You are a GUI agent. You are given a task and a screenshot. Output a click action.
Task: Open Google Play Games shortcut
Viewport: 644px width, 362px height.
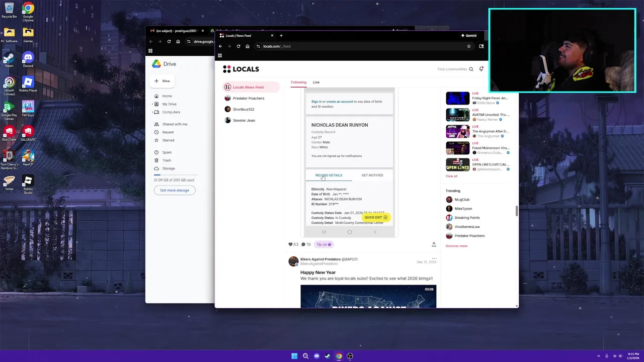pyautogui.click(x=9, y=110)
